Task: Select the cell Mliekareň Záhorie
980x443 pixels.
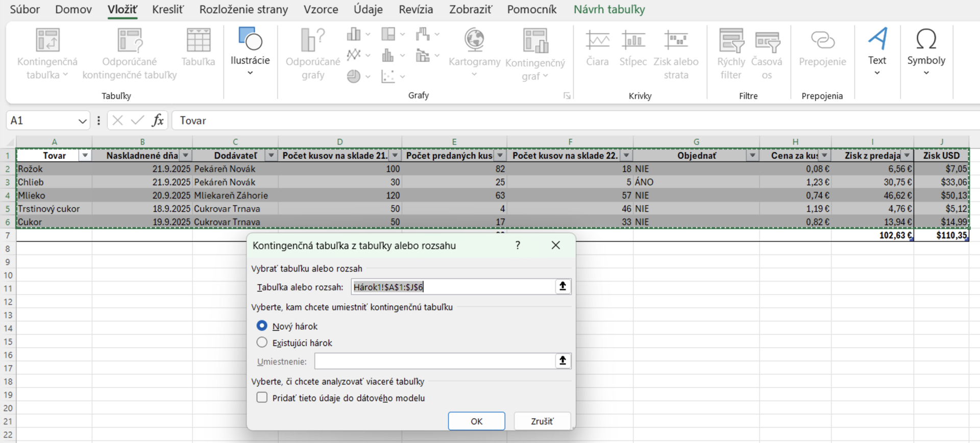Action: point(235,195)
